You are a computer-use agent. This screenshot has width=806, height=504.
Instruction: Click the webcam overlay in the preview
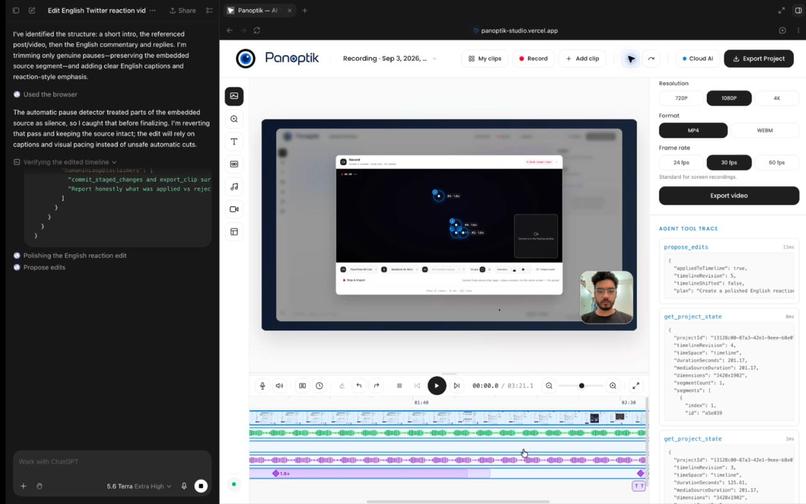pos(607,297)
